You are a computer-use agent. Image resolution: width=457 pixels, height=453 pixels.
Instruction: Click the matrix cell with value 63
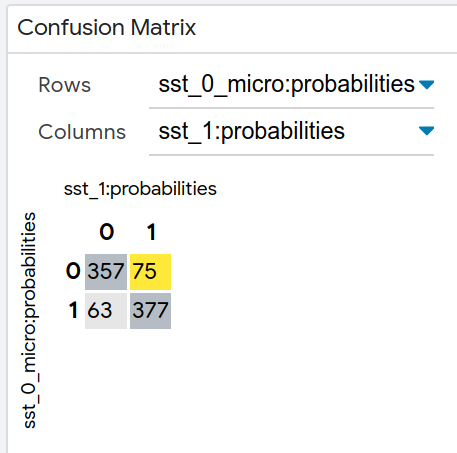[x=106, y=311]
